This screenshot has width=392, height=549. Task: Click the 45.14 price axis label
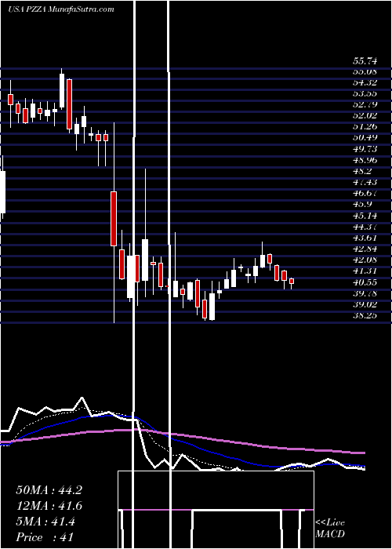(x=365, y=216)
